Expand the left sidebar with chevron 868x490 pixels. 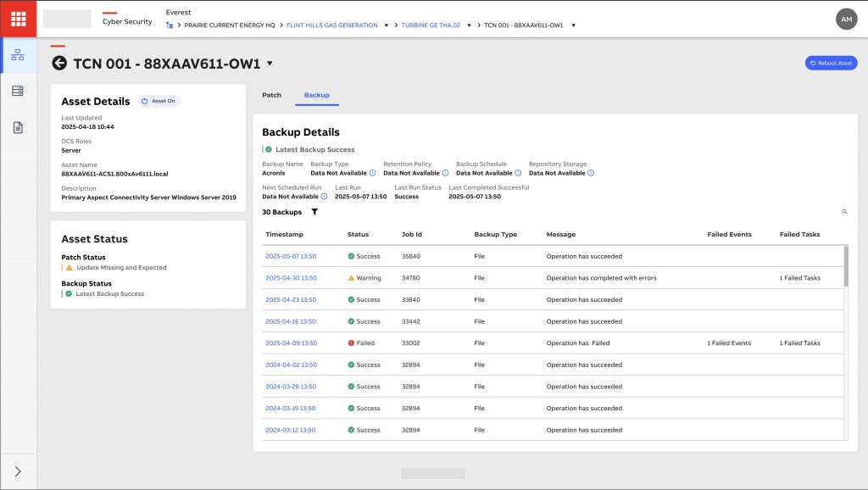tap(18, 471)
